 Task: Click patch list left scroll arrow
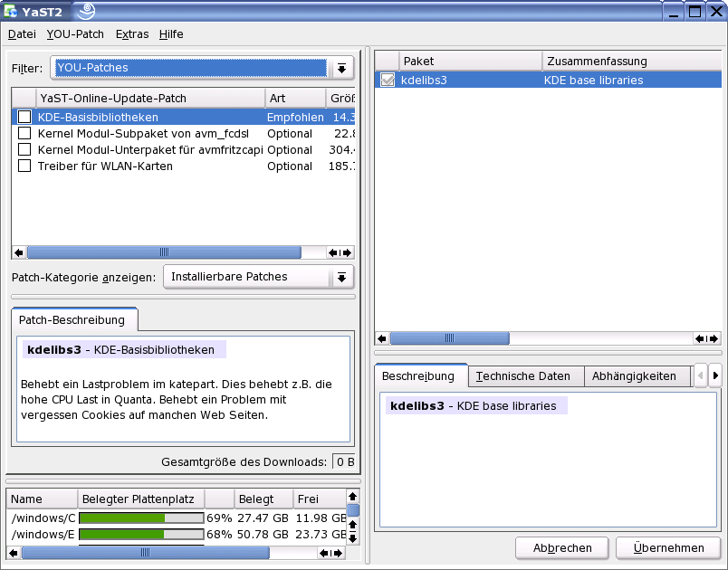(x=19, y=252)
